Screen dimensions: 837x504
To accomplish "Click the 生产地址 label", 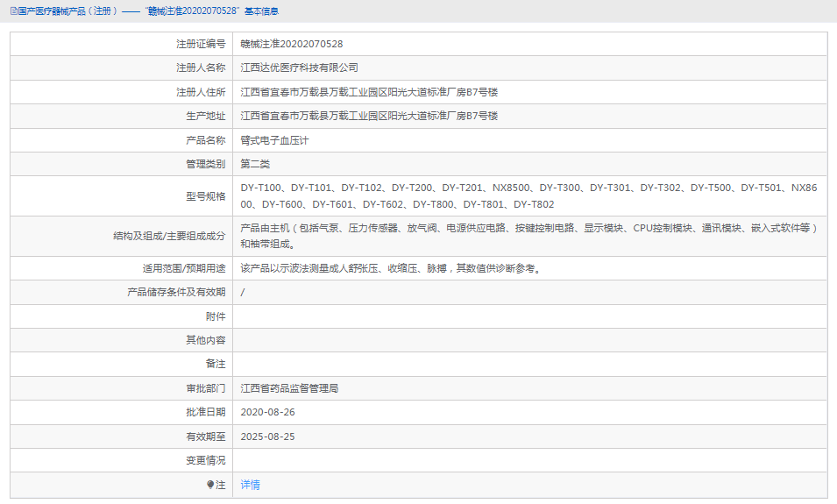I will 205,116.
